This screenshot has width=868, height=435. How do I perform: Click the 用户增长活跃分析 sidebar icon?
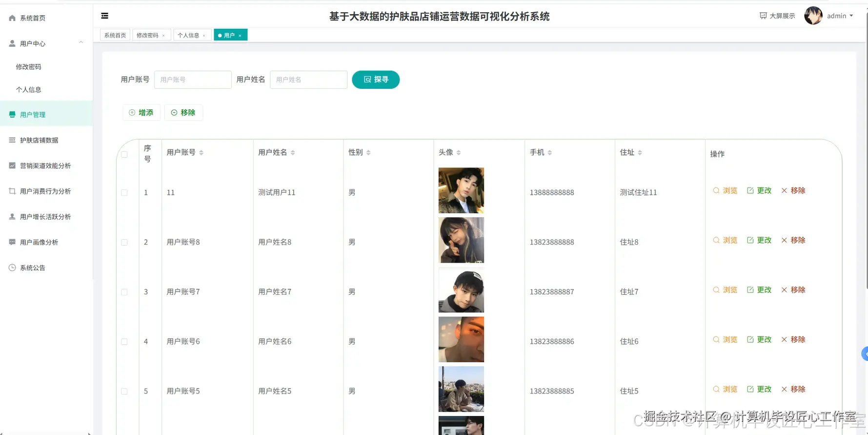click(x=12, y=216)
